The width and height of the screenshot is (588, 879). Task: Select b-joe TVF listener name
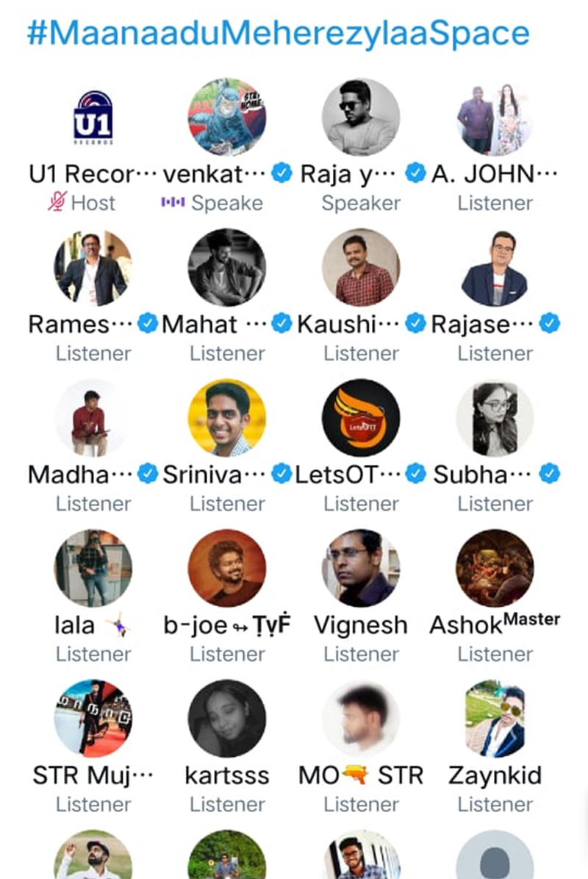227,625
